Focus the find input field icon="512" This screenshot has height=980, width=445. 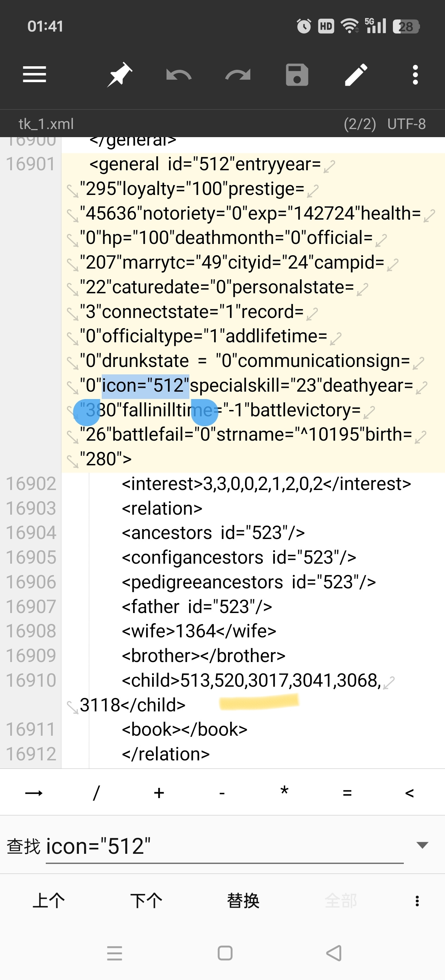(224, 846)
